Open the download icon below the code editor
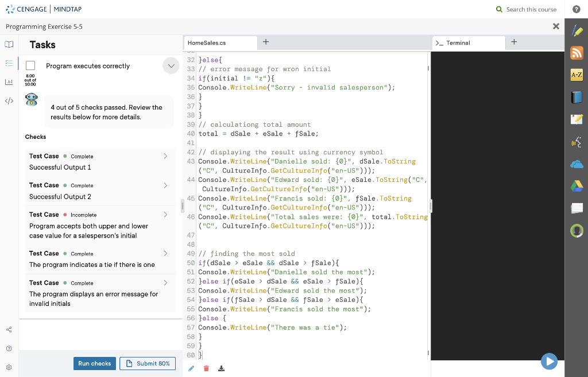Viewport: 588px width, 377px height. (x=221, y=368)
